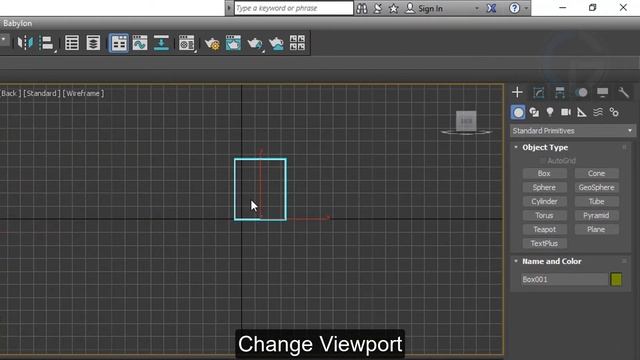Viewport: 640px width, 360px height.
Task: Click the Cylinder primitive button
Action: 544,201
